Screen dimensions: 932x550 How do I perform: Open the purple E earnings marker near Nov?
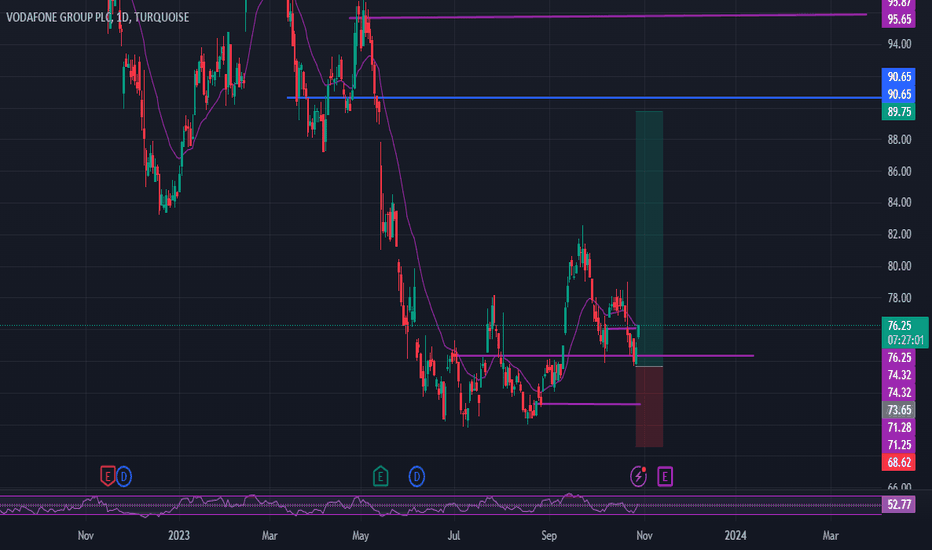click(665, 476)
